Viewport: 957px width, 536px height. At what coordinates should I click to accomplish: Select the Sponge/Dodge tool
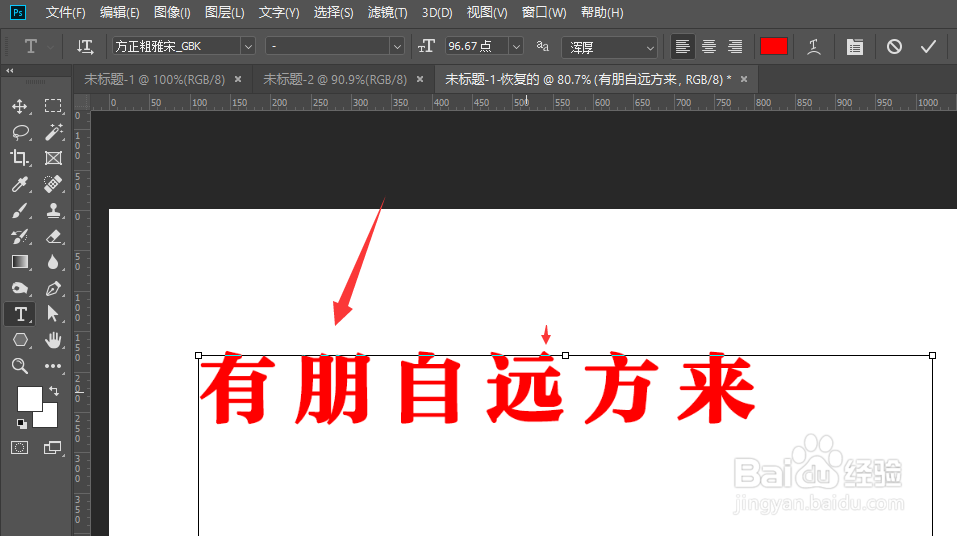[20, 288]
